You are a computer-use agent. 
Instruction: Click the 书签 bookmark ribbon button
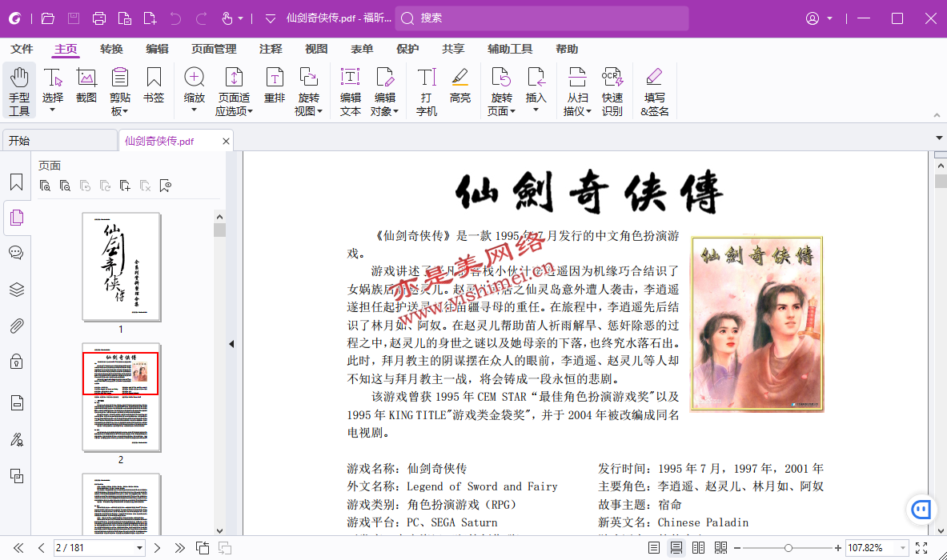pyautogui.click(x=154, y=85)
